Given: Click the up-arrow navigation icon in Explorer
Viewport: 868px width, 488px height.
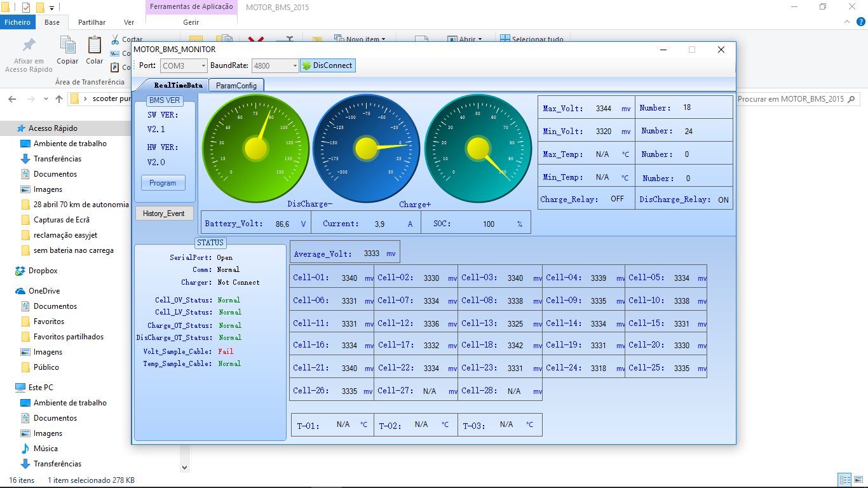Looking at the screenshot, I should tap(59, 99).
